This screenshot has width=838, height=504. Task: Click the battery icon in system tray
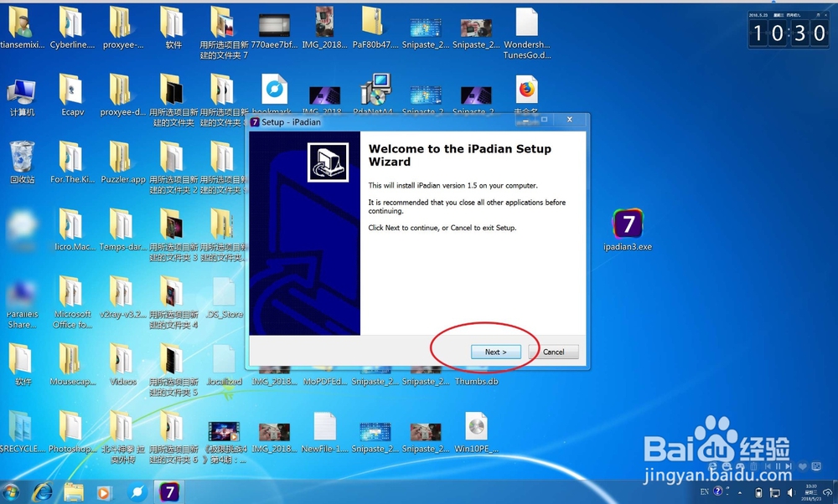click(x=758, y=492)
